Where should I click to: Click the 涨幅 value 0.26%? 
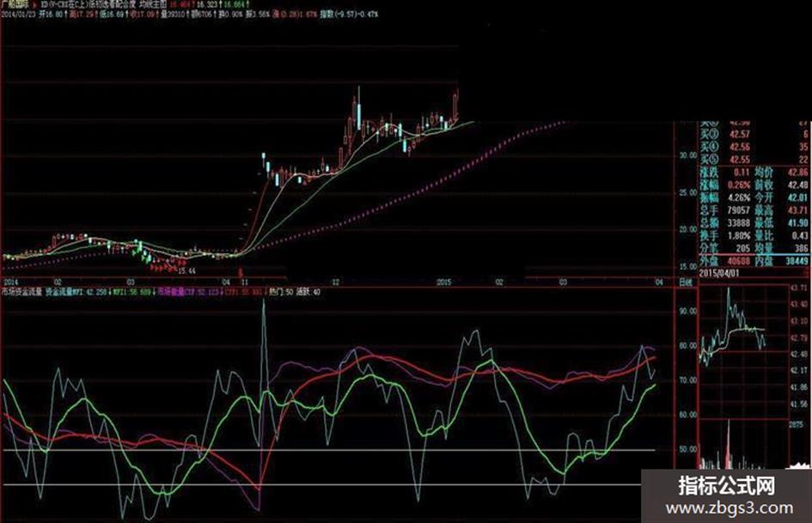click(739, 185)
